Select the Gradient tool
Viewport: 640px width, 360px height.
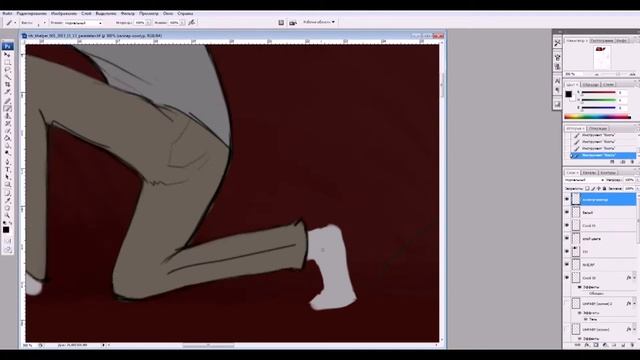pos(7,138)
